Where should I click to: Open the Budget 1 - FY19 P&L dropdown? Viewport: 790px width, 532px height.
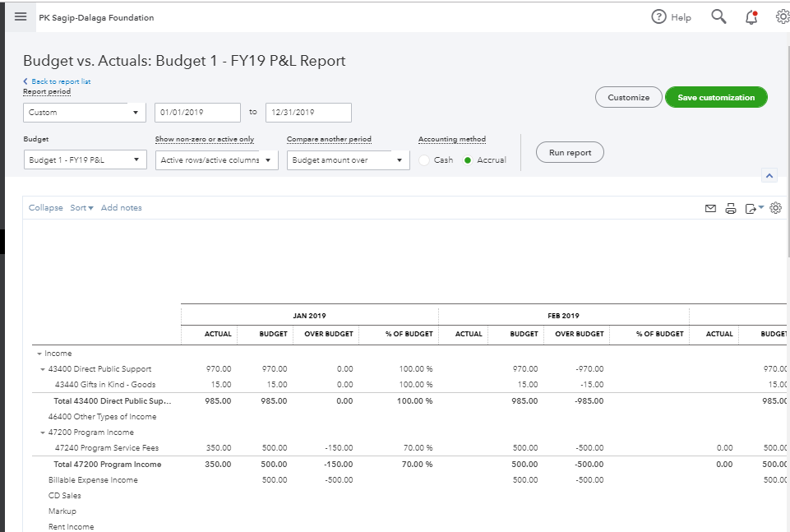(x=85, y=160)
